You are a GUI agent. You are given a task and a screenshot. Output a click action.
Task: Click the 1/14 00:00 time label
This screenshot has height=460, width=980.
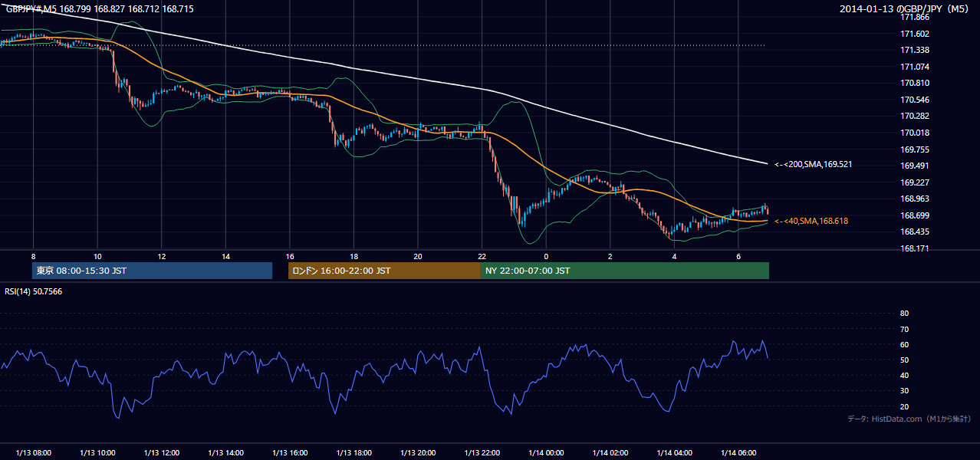point(546,453)
